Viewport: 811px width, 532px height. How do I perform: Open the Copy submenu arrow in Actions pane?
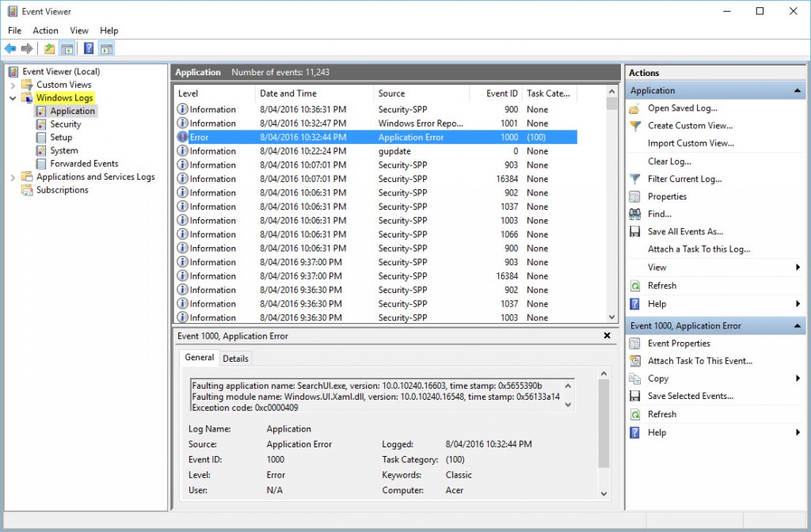(799, 378)
